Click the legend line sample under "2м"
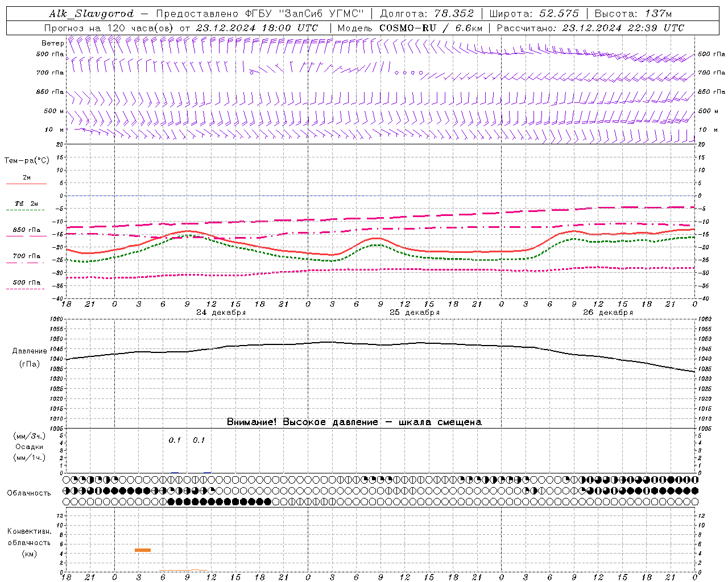This screenshot has width=728, height=582. point(26,184)
